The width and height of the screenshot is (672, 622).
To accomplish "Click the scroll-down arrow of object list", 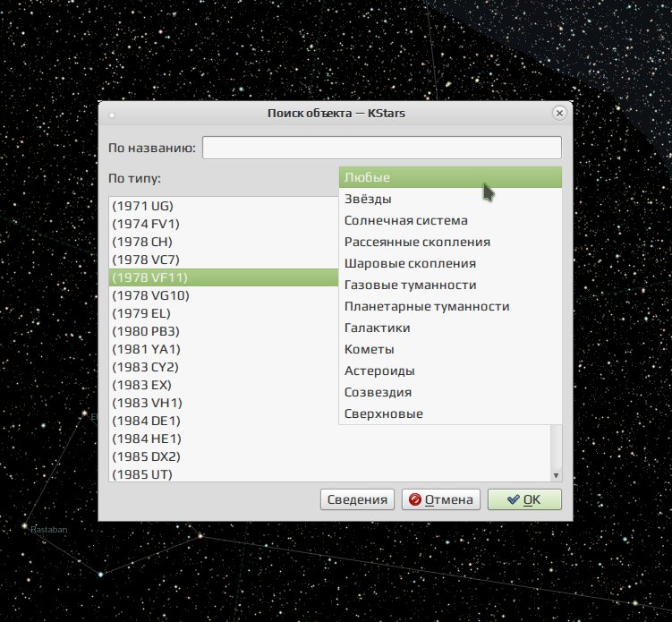I will point(556,475).
